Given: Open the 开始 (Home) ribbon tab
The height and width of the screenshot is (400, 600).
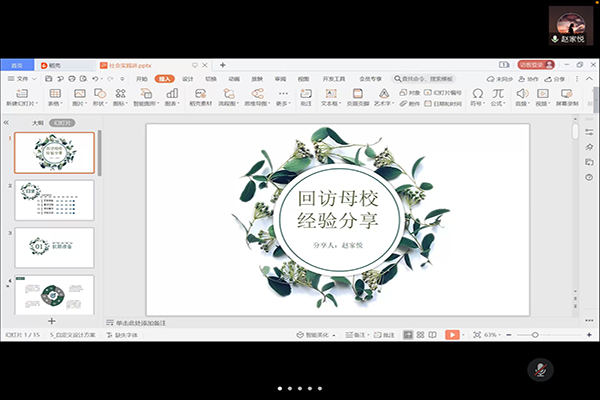Looking at the screenshot, I should [x=142, y=77].
